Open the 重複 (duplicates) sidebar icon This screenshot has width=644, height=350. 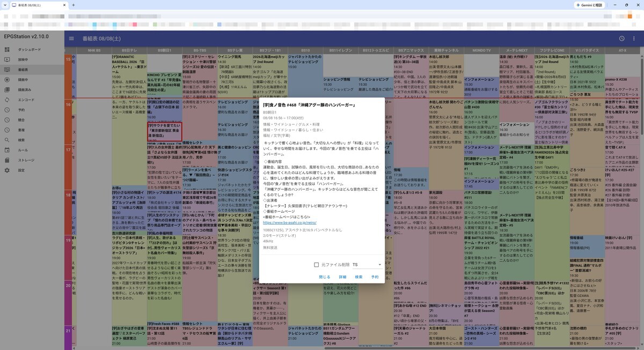click(7, 130)
